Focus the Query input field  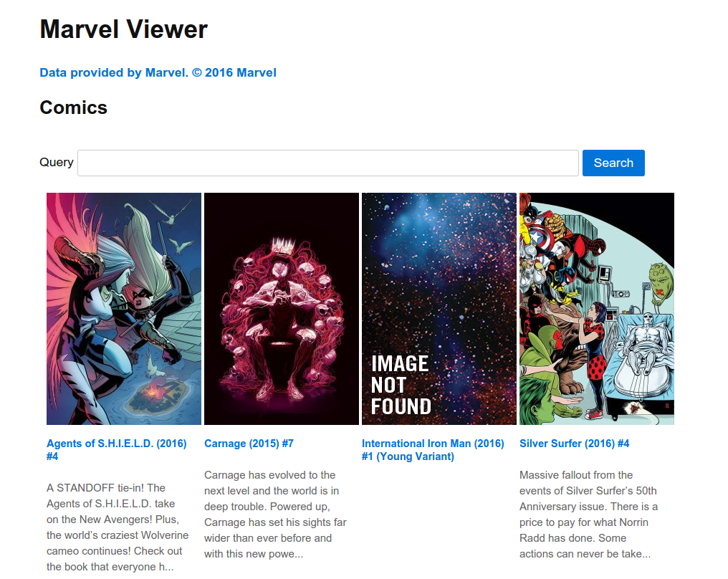pos(327,163)
